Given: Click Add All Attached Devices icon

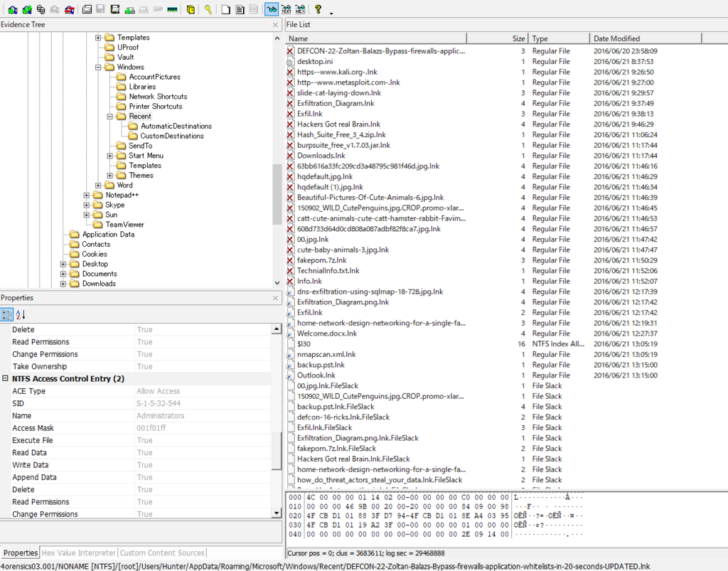Looking at the screenshot, I should pyautogui.click(x=27, y=9).
